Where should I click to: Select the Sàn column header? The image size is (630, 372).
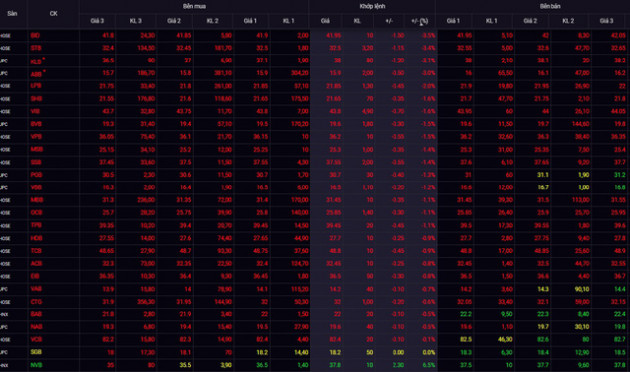(x=12, y=14)
